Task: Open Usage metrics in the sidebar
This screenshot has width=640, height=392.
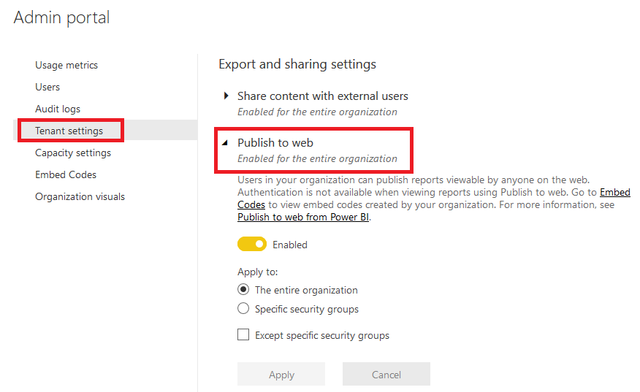Action: pyautogui.click(x=66, y=65)
